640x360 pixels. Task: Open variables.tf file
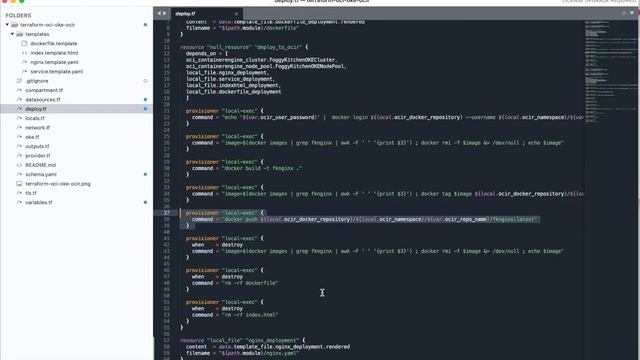point(38,203)
